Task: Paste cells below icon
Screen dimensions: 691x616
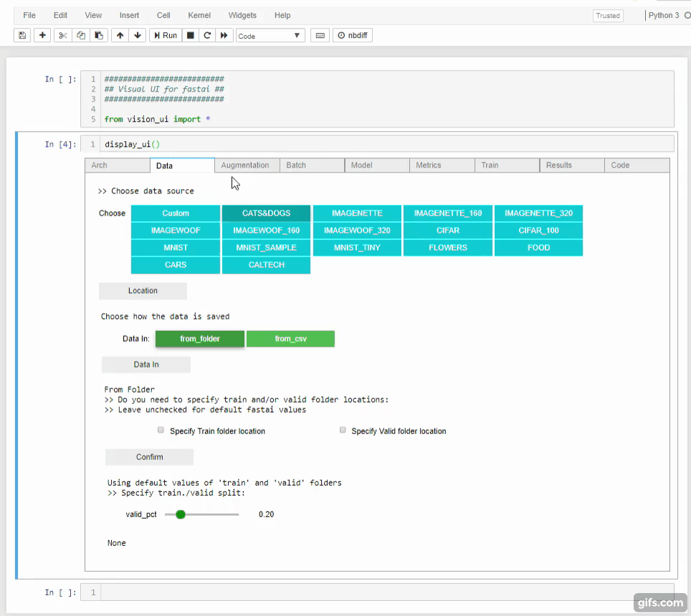Action: tap(99, 36)
